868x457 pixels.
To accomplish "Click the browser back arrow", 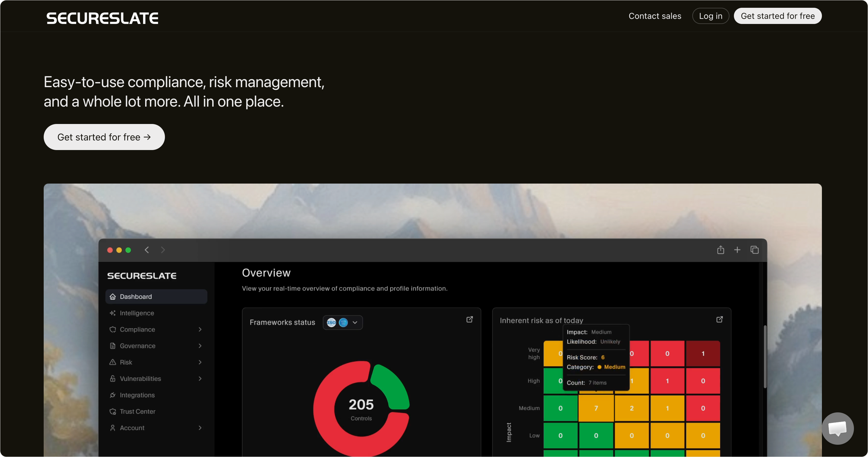I will 147,250.
